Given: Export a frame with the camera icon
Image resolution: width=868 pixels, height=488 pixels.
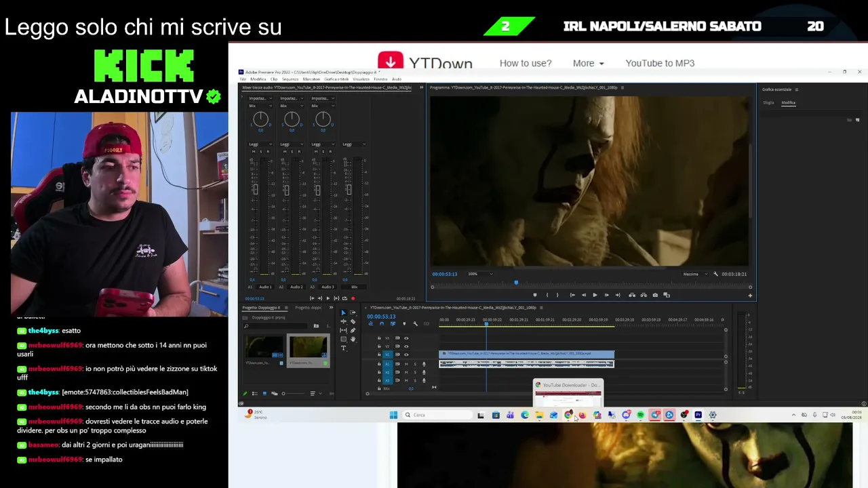Looking at the screenshot, I should pos(655,295).
